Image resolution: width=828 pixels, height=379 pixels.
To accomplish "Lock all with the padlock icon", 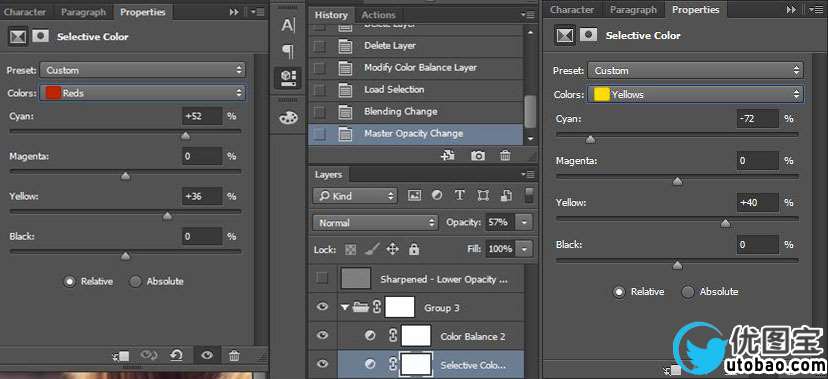I will [x=414, y=249].
